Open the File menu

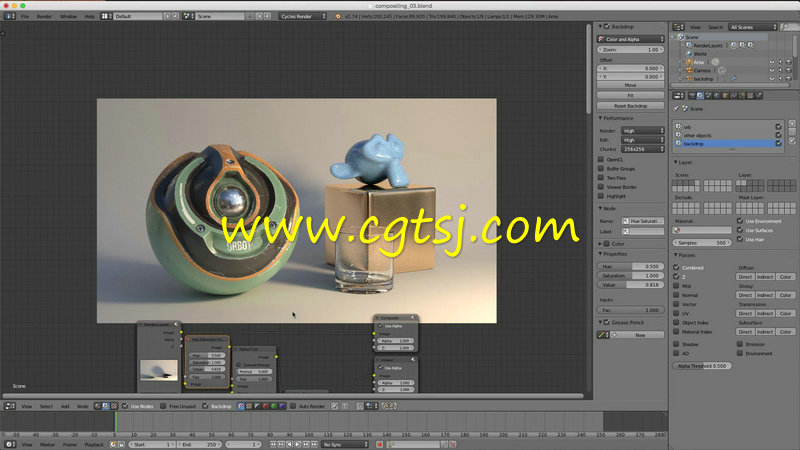pos(24,16)
